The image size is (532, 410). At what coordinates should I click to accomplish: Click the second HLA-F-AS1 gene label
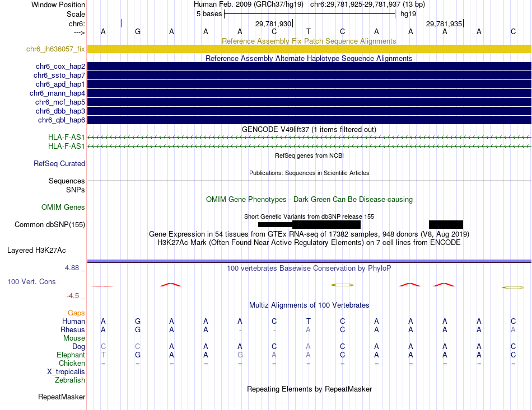(66, 146)
